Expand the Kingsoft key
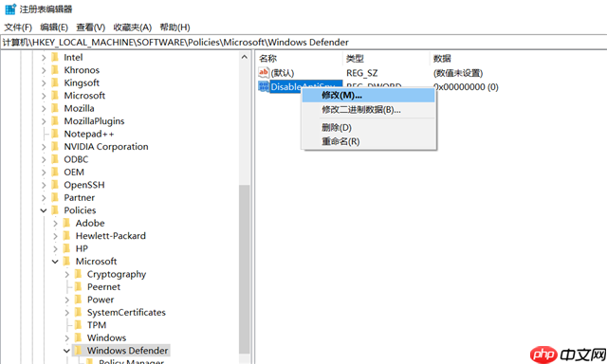Image resolution: width=607 pixels, height=364 pixels. (x=44, y=83)
